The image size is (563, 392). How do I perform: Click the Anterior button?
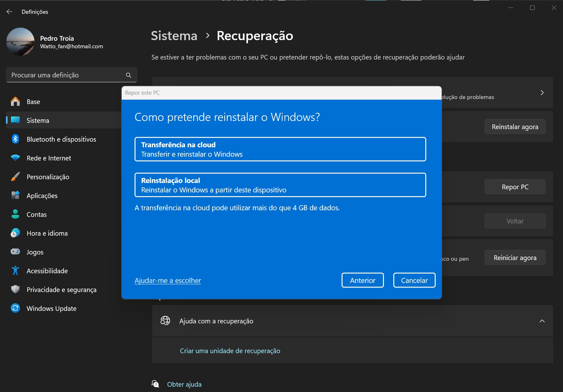pyautogui.click(x=363, y=280)
